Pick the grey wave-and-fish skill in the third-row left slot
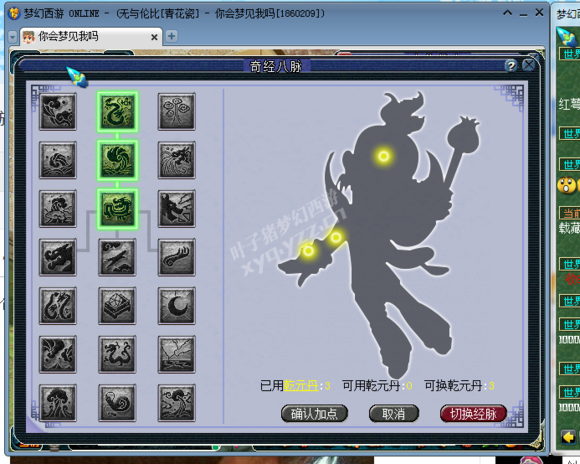This screenshot has width=580, height=464. (58, 209)
